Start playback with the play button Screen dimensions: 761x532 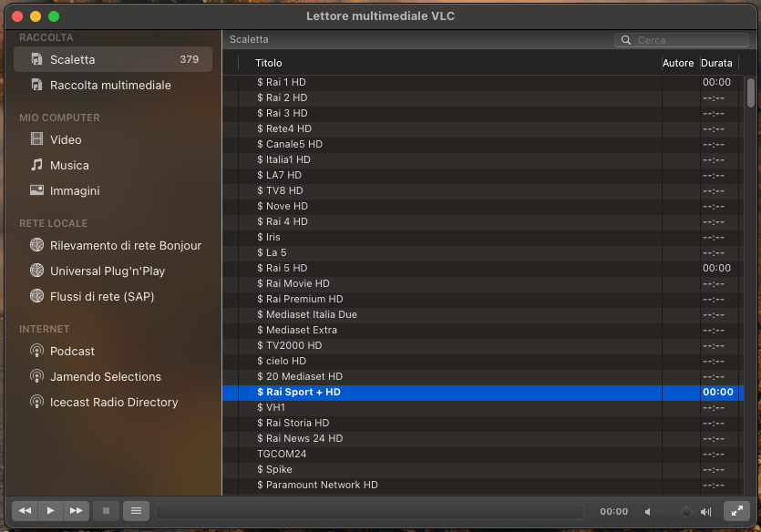click(50, 511)
